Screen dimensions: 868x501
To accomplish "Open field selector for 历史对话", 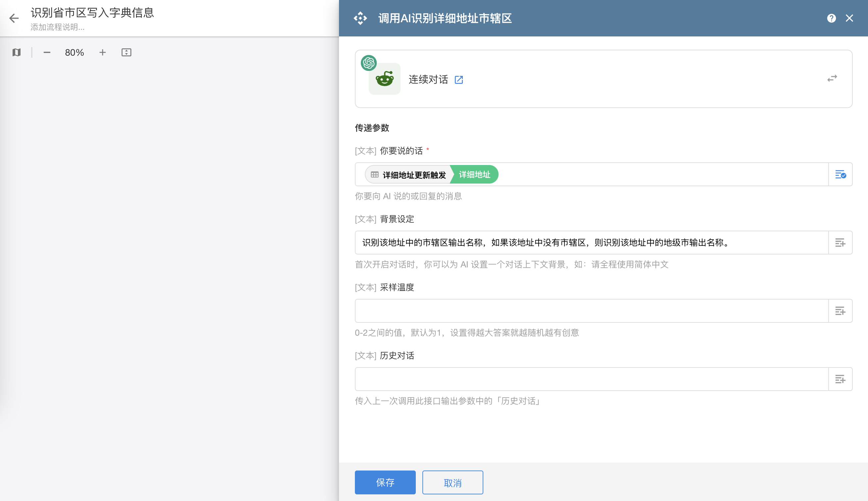I will (840, 379).
